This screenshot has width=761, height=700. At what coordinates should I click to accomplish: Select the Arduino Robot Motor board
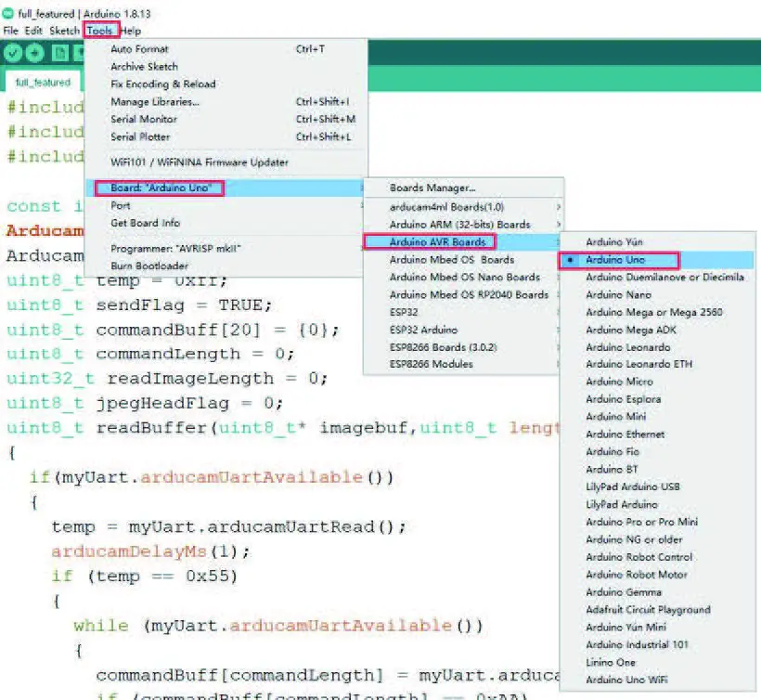657,575
